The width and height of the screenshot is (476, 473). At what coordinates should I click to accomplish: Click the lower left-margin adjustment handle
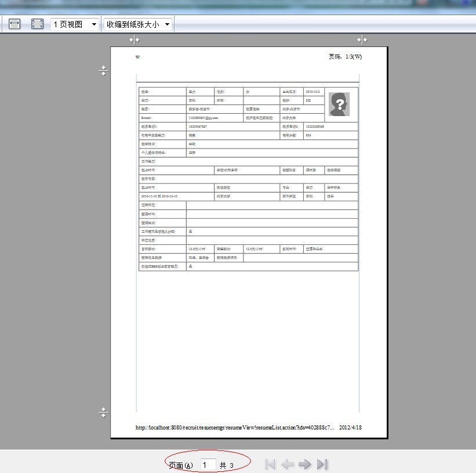[103, 413]
